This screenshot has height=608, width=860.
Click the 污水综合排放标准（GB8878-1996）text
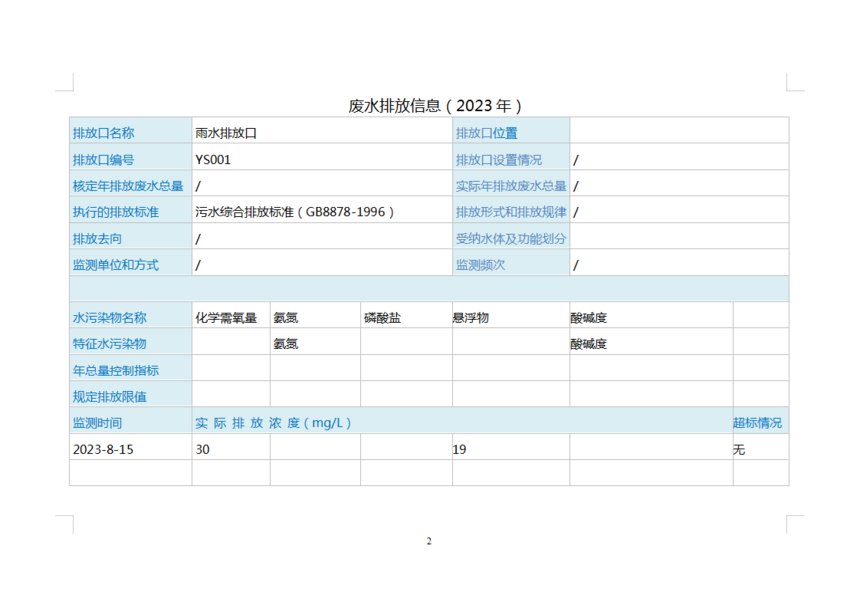tap(295, 212)
